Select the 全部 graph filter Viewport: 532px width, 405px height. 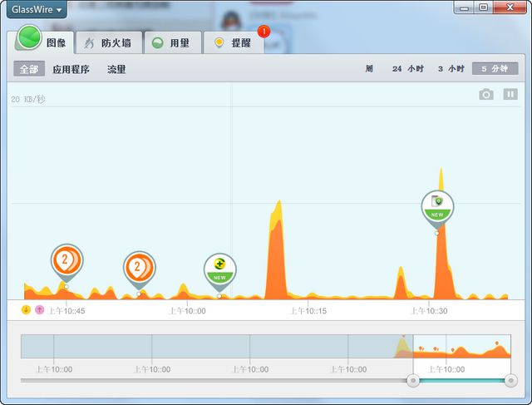coord(29,69)
